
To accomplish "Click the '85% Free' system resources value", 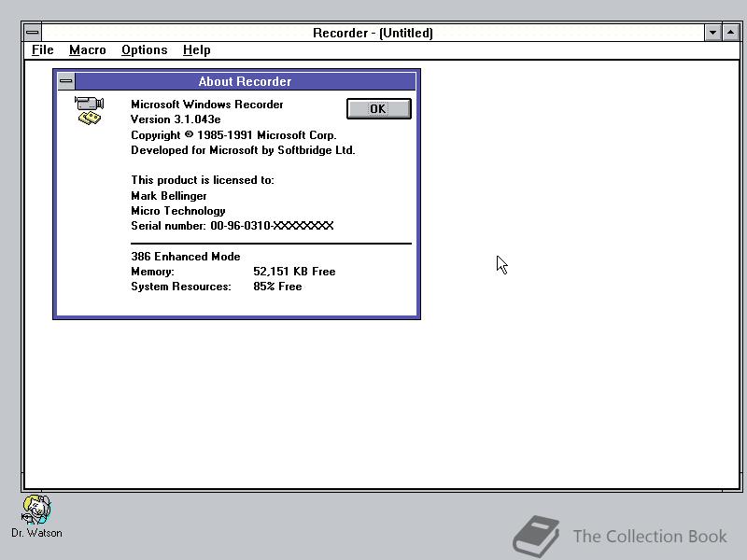I will (277, 287).
